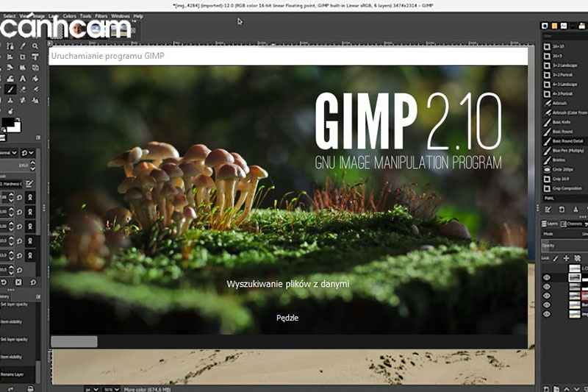Reset colors to default black and white
The image size is (588, 392).
(x=4, y=130)
